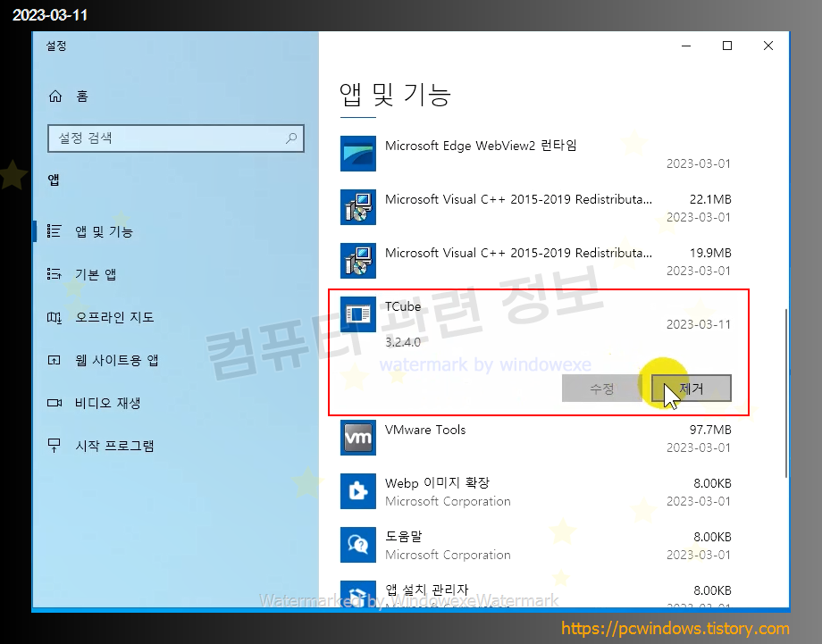Click VMware Tools size 97.7MB

point(709,430)
